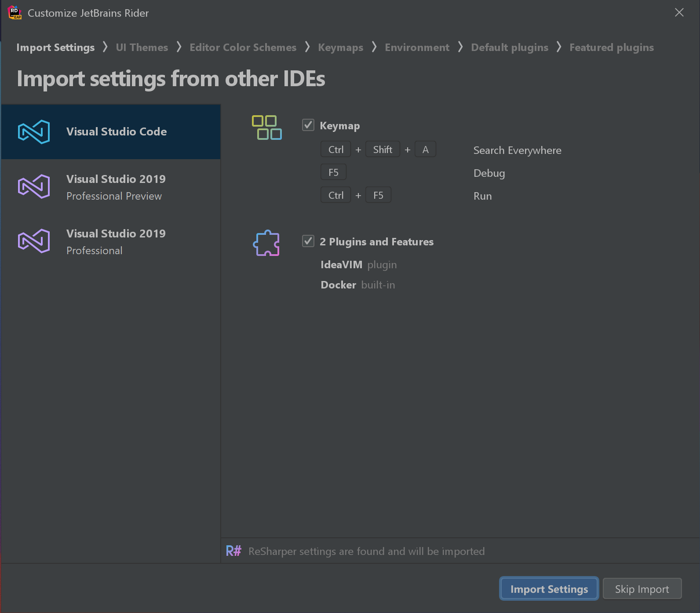Click the chevron after Import Settings
This screenshot has width=700, height=613.
[105, 47]
